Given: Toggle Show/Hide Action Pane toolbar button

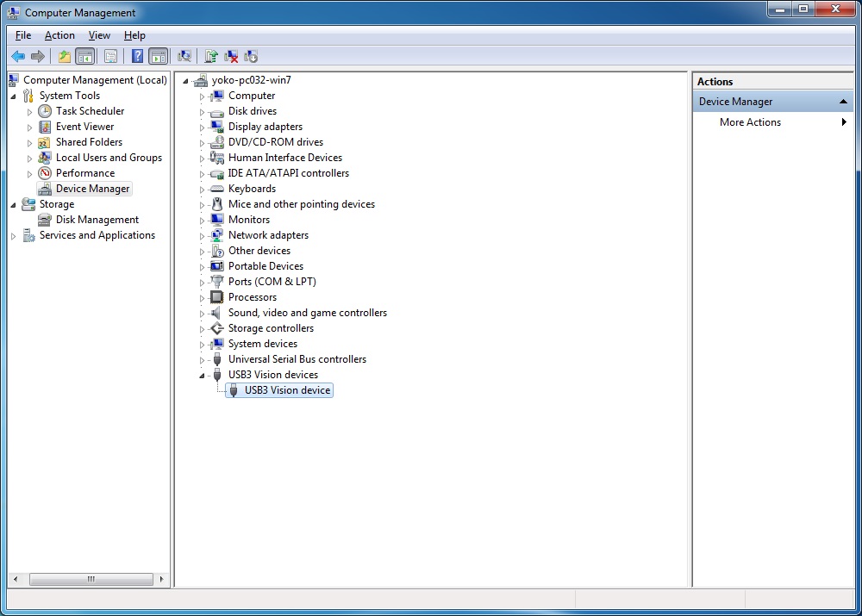Looking at the screenshot, I should tap(159, 56).
